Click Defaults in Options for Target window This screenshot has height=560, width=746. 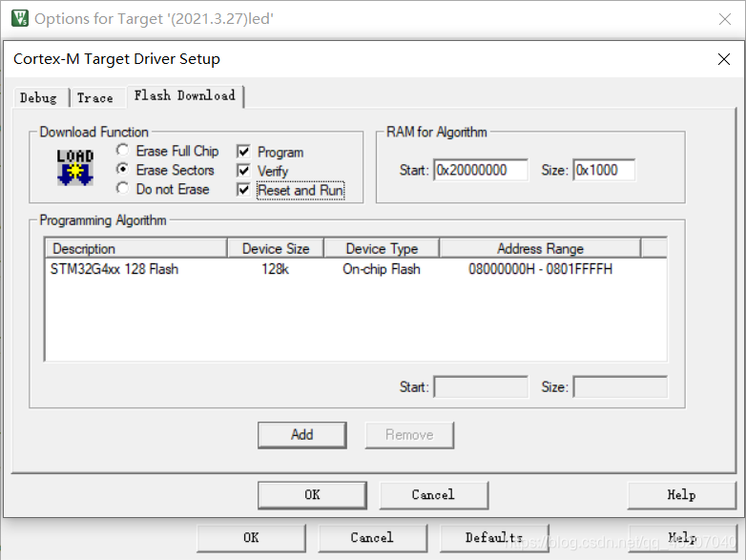coord(494,538)
